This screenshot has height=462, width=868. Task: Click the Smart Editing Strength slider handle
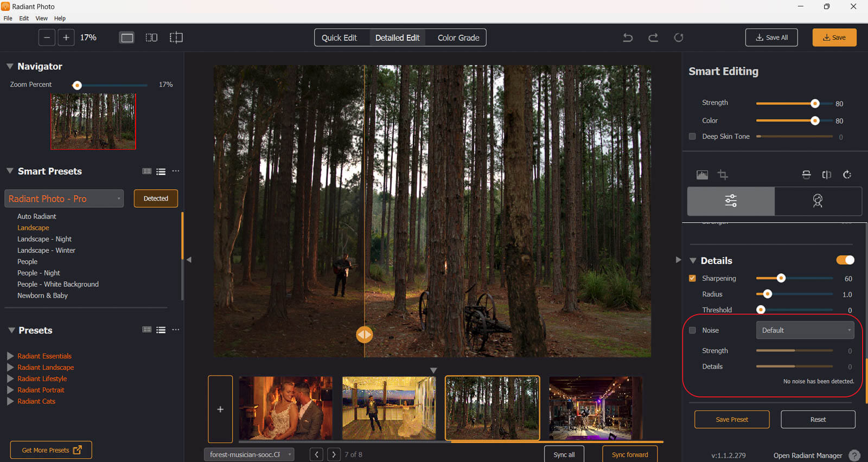(x=815, y=103)
